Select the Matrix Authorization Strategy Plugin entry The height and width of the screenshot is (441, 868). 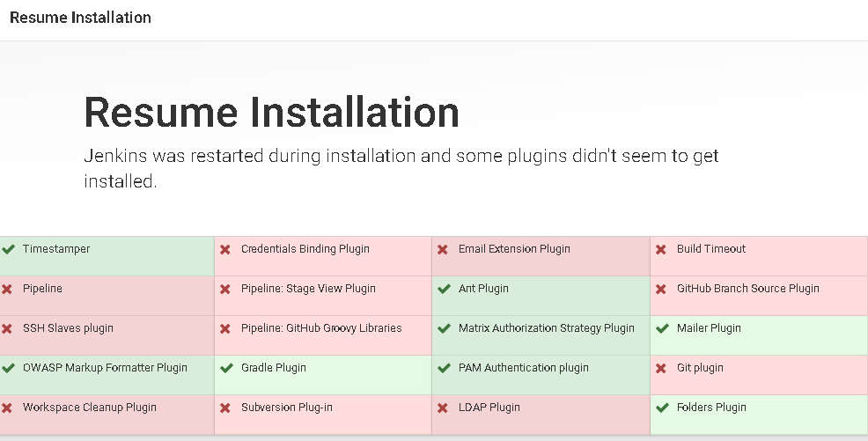pyautogui.click(x=546, y=328)
